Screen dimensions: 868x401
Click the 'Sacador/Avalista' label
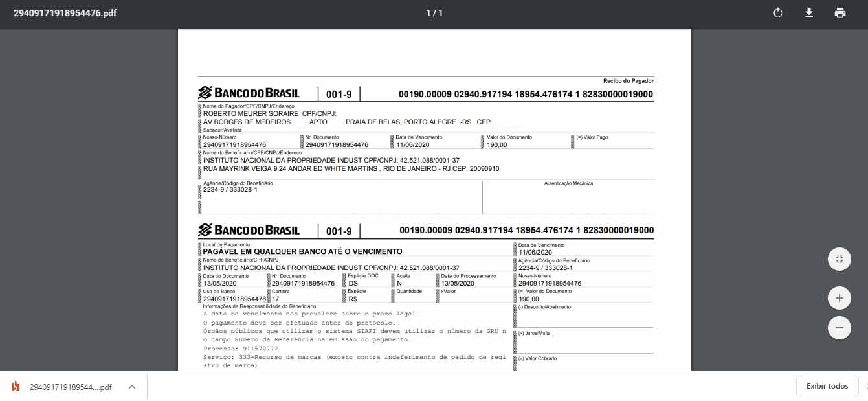point(223,130)
